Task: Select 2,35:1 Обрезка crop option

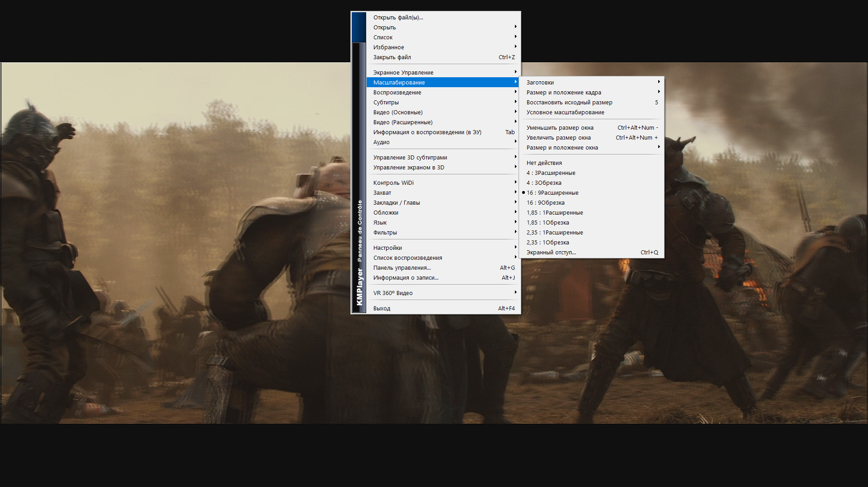Action: 547,243
